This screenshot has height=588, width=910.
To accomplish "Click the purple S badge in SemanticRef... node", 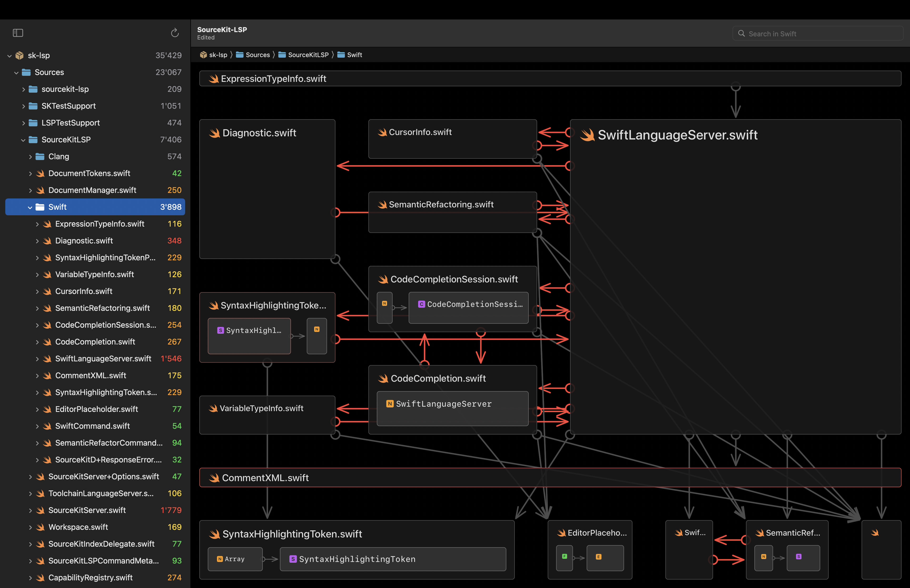I will (x=799, y=557).
